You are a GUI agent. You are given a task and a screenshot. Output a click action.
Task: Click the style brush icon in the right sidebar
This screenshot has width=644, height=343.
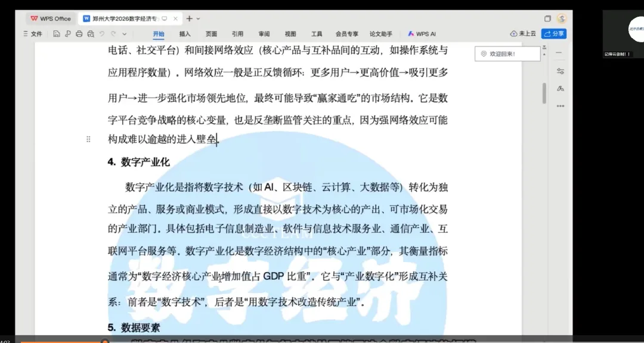tap(560, 89)
